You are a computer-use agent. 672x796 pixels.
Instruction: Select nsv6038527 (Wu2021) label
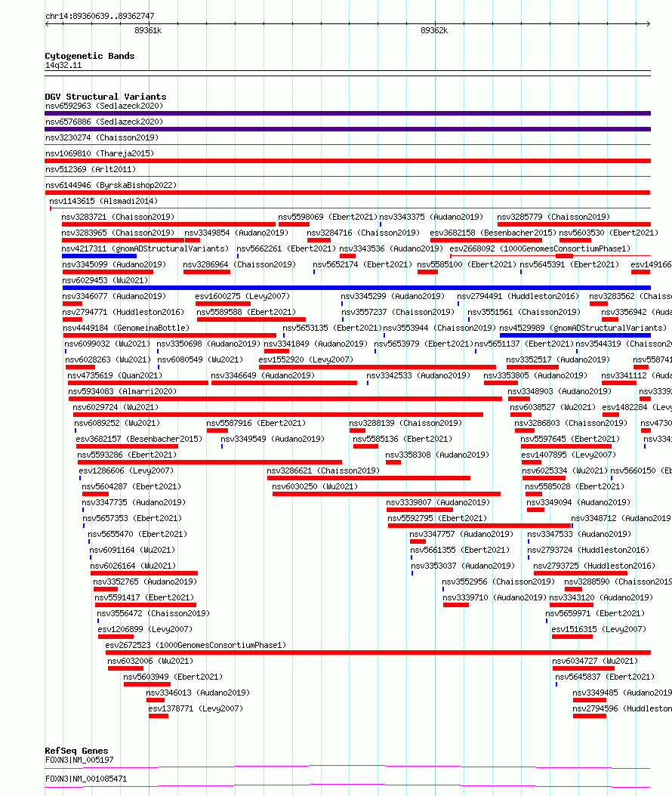click(x=553, y=407)
